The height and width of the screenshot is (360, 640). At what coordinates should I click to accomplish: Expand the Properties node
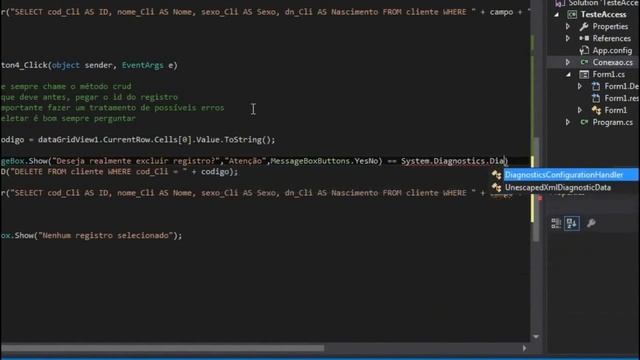[568, 27]
